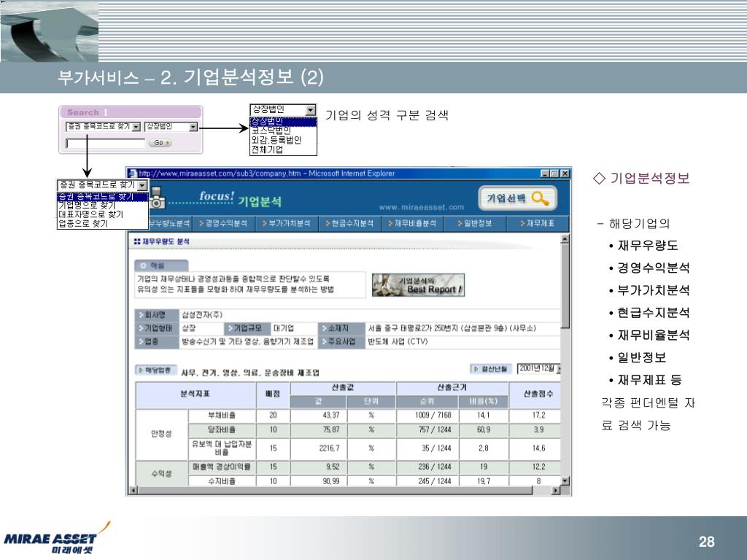
Task: Click the 수지비율 row label
Action: (222, 481)
